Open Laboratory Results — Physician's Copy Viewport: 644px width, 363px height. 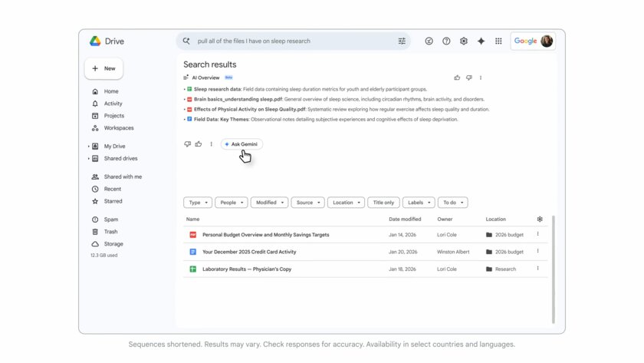pyautogui.click(x=247, y=269)
